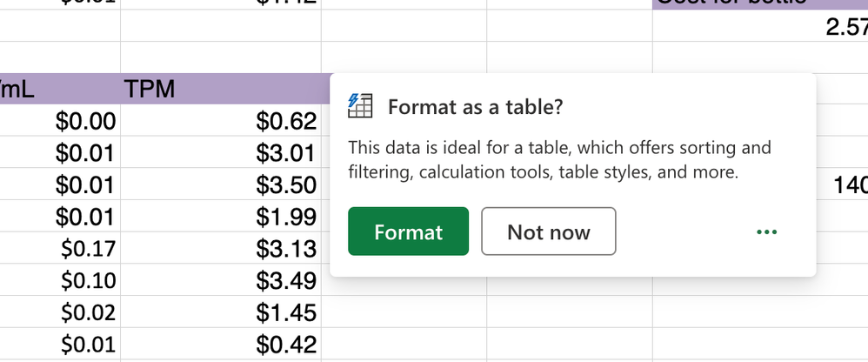
Task: Click the $0.42 cell
Action: click(221, 344)
